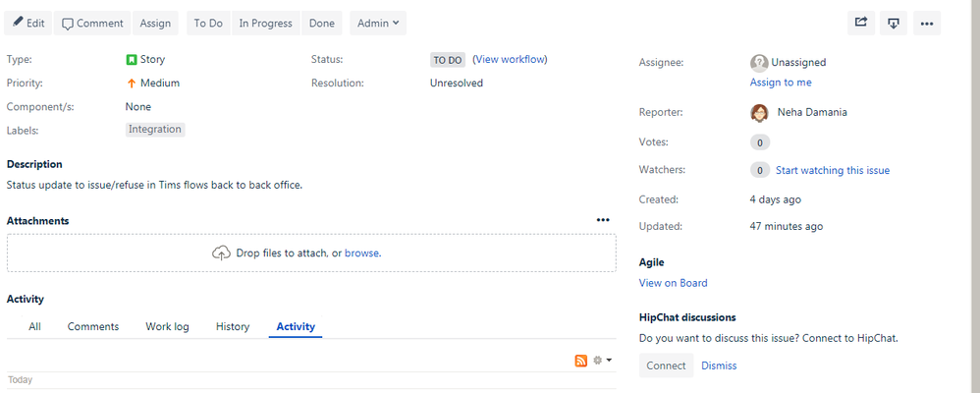Click the issue description text
Viewport: 980px width, 393px height.
pos(155,186)
